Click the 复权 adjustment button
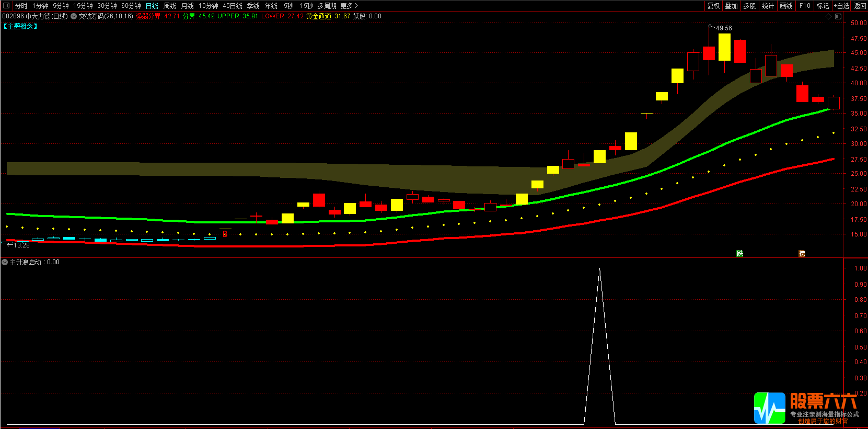The width and height of the screenshot is (868, 429). 714,6
